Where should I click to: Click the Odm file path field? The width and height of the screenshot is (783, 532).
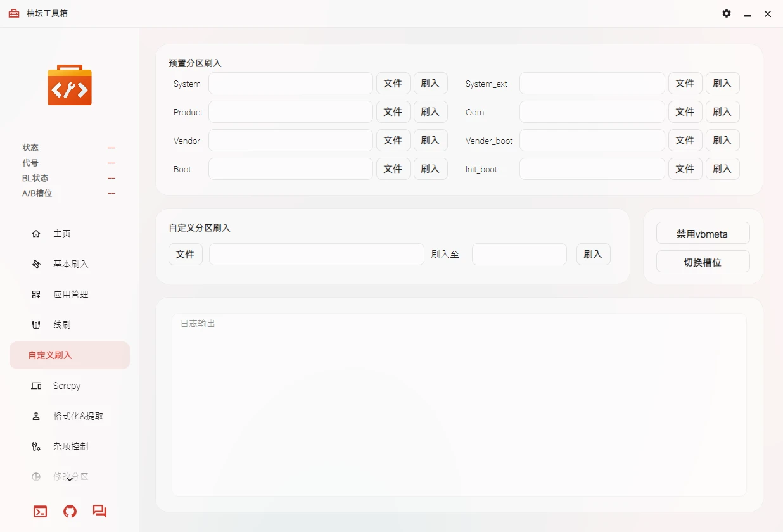(592, 112)
